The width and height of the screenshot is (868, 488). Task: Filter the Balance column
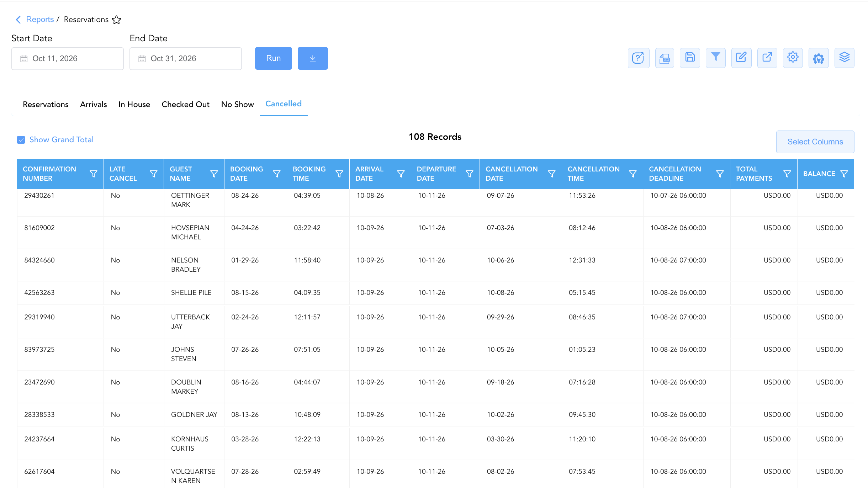[844, 174]
